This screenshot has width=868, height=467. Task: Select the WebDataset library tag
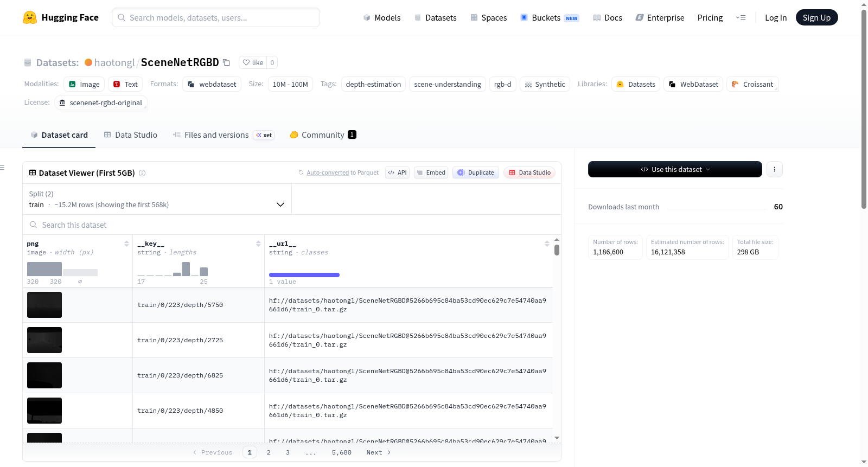[693, 84]
